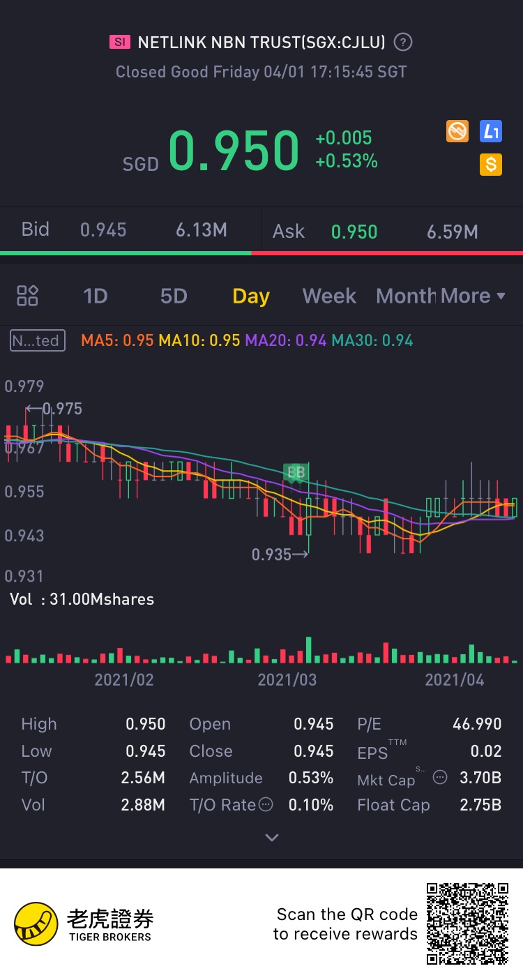The image size is (523, 980).
Task: Tap the Vol : 31.00Mshares label
Action: point(82,599)
